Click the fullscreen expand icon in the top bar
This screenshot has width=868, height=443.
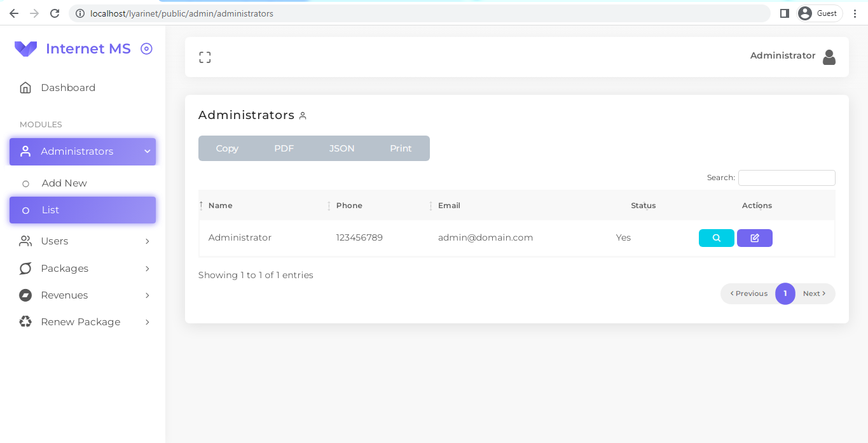point(205,57)
